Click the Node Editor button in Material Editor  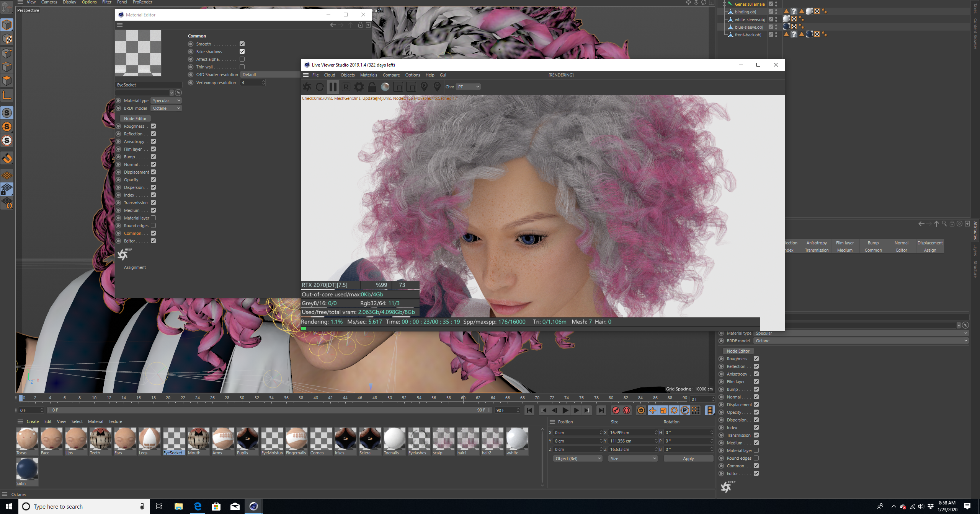point(135,119)
